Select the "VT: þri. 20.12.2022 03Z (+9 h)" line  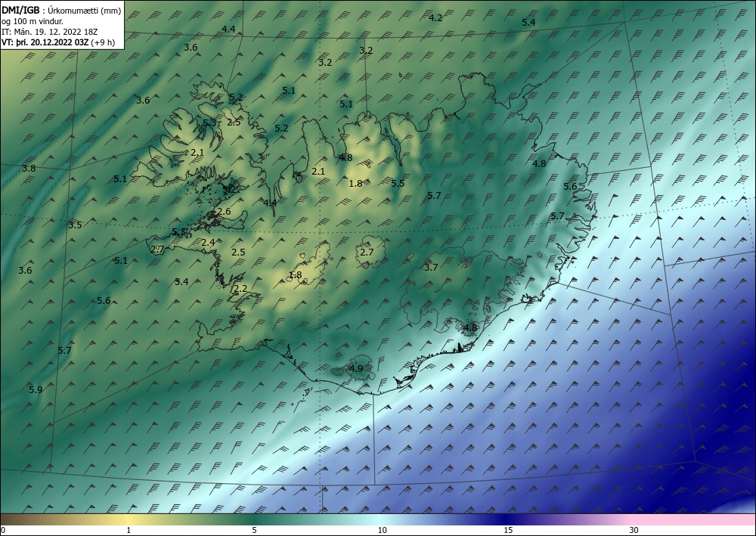coord(58,42)
